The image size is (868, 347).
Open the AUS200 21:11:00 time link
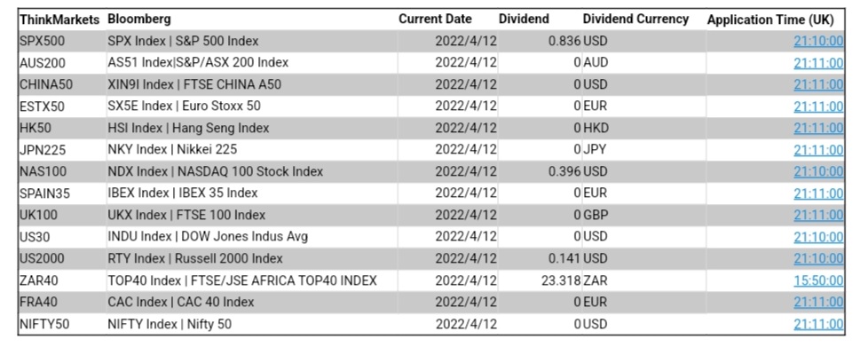tap(818, 63)
